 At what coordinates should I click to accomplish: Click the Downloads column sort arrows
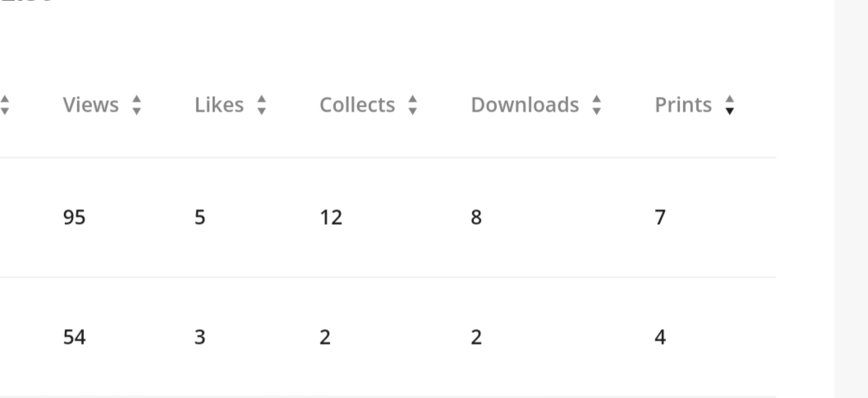(596, 105)
